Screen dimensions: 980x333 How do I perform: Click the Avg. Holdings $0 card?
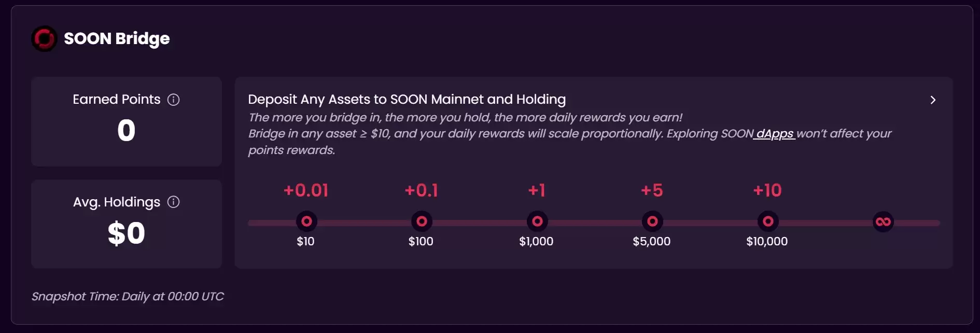pyautogui.click(x=127, y=233)
